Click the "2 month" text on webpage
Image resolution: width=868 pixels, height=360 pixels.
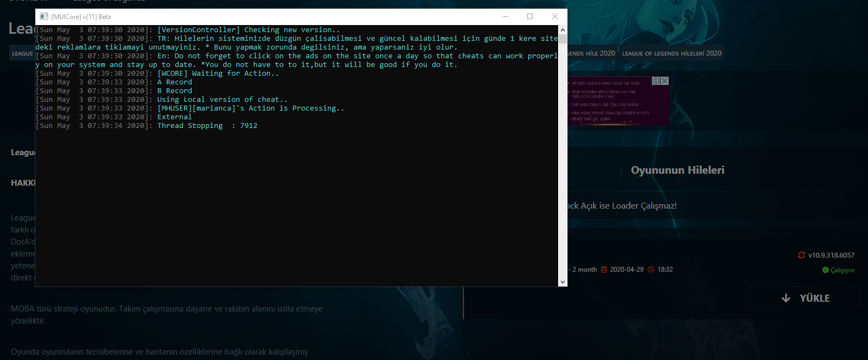pyautogui.click(x=584, y=270)
